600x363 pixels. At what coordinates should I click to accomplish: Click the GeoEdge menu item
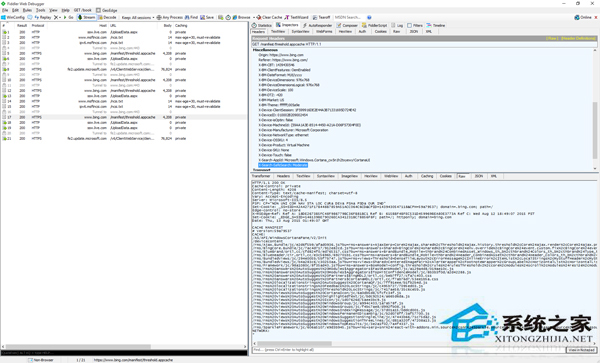[107, 10]
